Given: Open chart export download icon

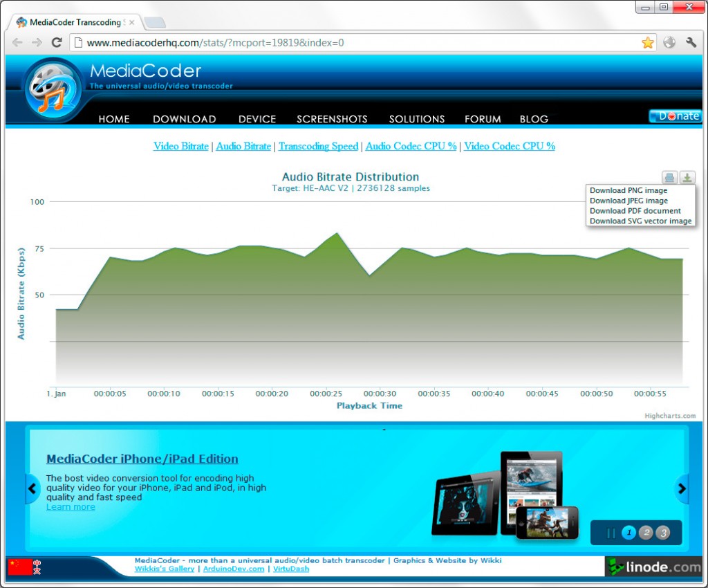Looking at the screenshot, I should coord(687,178).
